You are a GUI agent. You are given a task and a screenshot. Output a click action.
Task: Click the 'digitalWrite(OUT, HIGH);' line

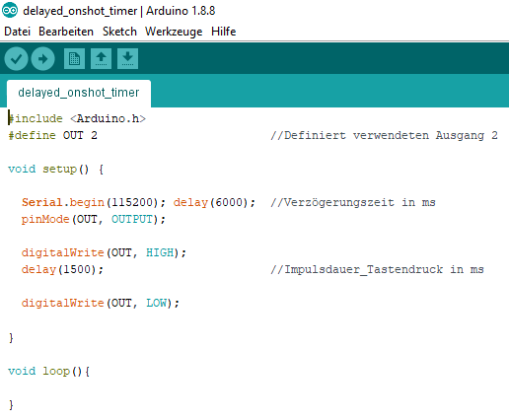104,252
